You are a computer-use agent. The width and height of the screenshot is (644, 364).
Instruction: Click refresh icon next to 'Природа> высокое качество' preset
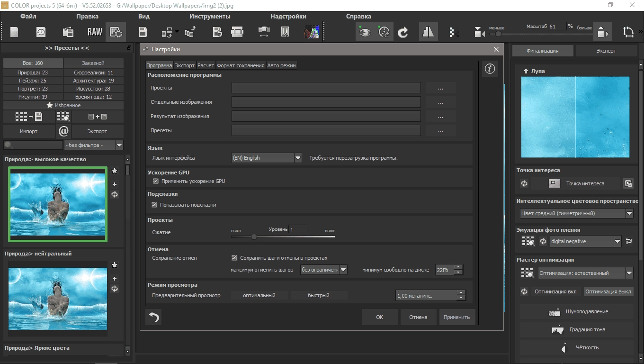(115, 194)
